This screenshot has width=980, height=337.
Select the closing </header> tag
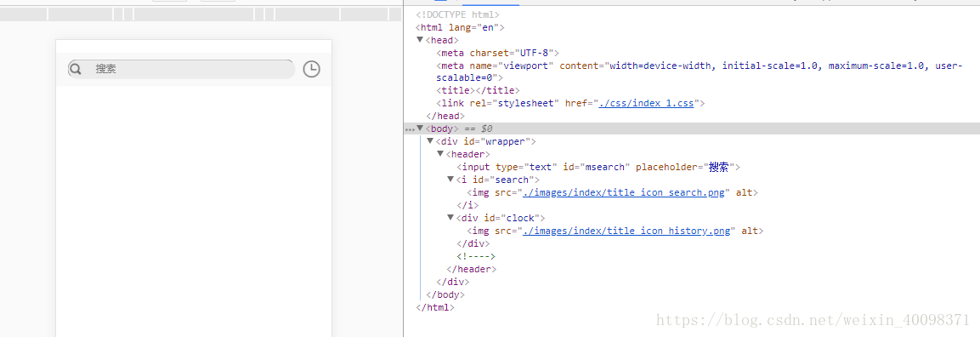[472, 269]
